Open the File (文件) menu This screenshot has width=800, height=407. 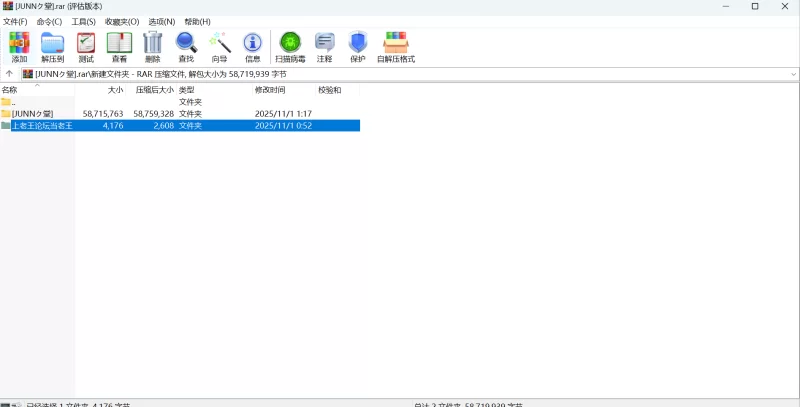(15, 22)
